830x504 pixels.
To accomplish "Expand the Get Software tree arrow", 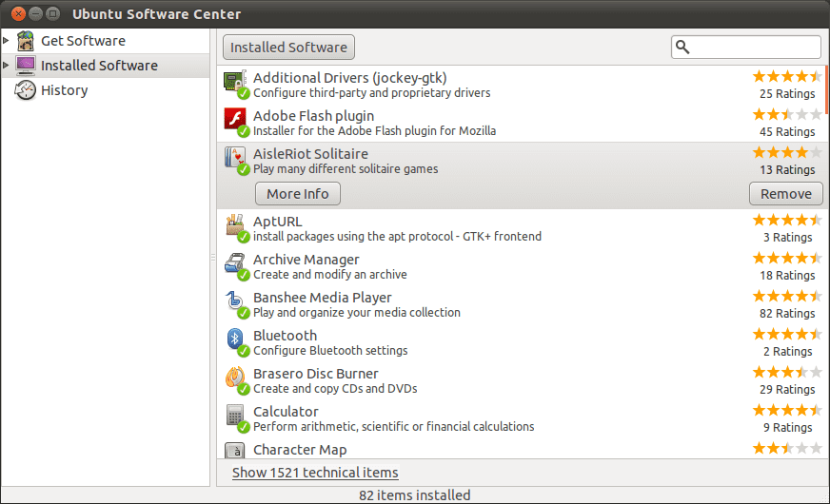I will click(6, 40).
